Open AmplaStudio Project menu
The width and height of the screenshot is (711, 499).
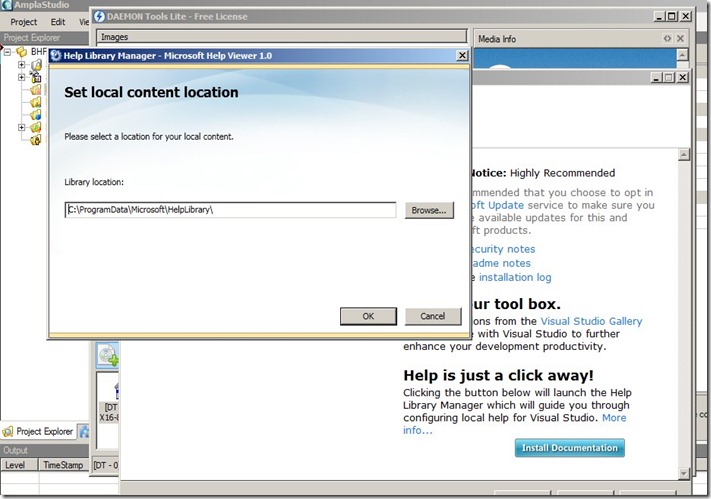[24, 22]
